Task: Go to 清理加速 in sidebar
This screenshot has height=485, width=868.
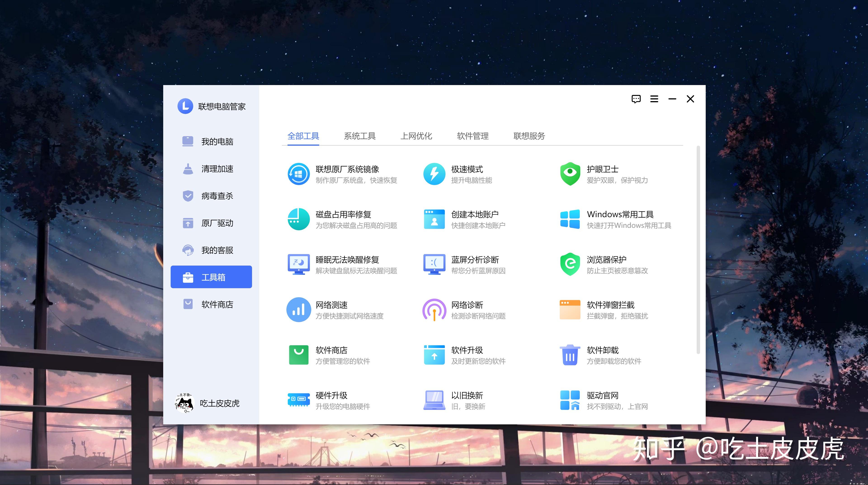Action: [211, 169]
